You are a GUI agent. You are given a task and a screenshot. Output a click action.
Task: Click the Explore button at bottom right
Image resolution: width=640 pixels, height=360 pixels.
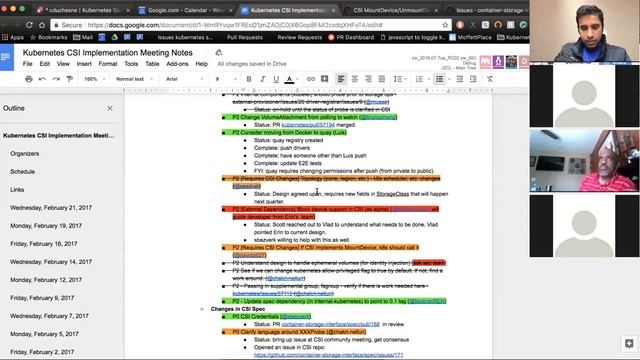coord(629,343)
